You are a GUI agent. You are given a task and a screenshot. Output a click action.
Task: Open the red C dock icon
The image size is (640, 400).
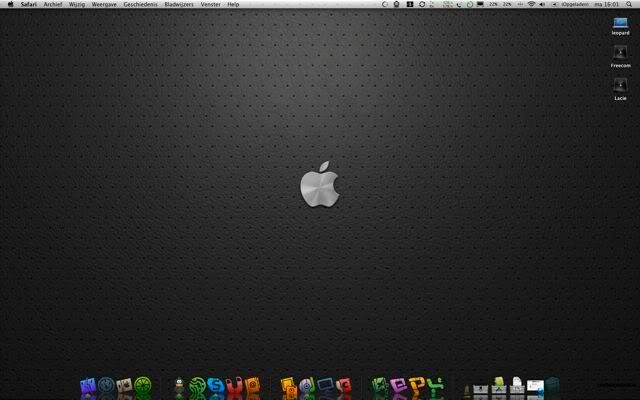point(344,386)
